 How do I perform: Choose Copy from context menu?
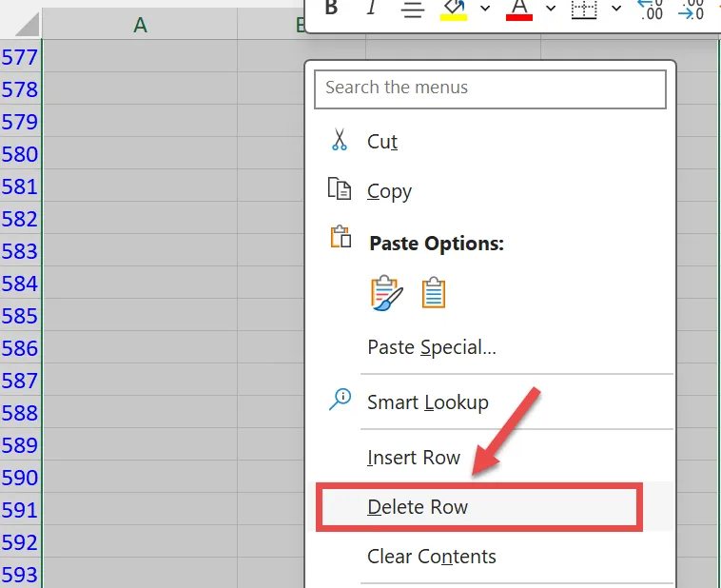click(x=389, y=191)
